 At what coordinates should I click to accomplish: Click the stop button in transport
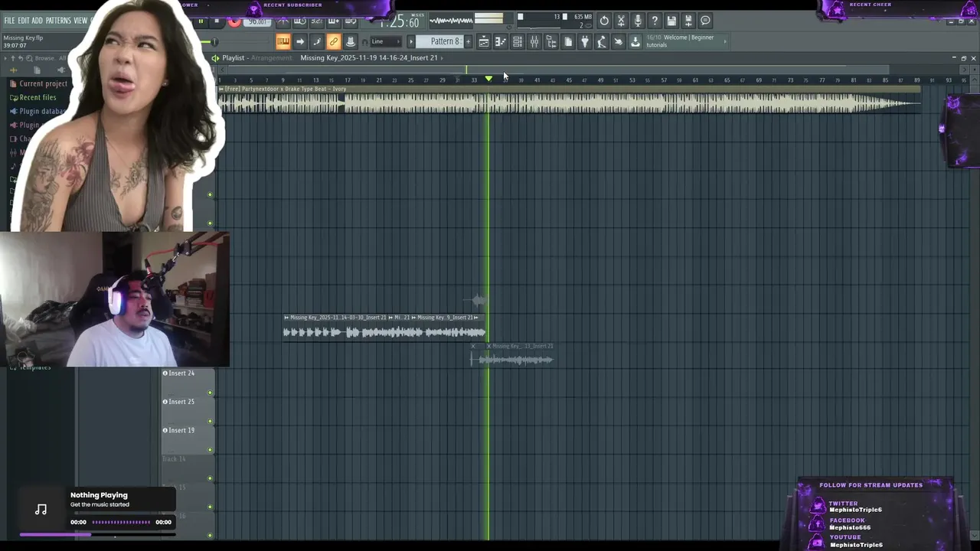[217, 21]
